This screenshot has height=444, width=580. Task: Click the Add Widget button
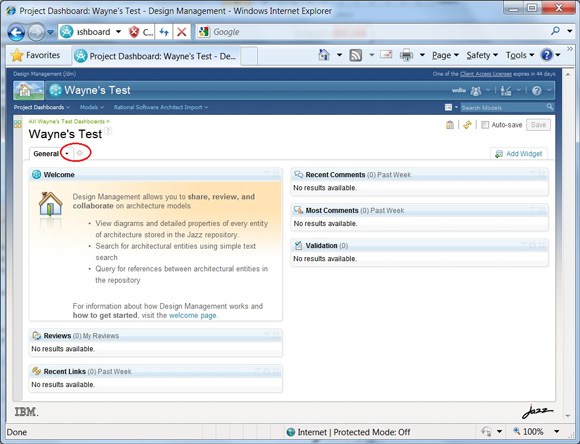(x=519, y=154)
